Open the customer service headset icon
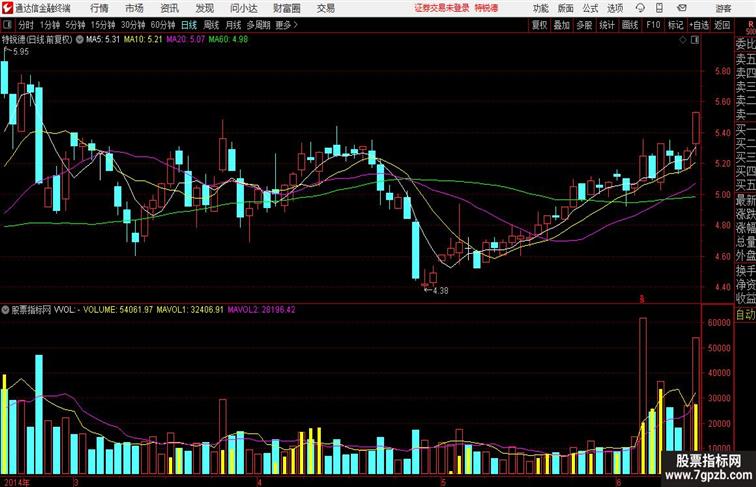 pos(640,8)
